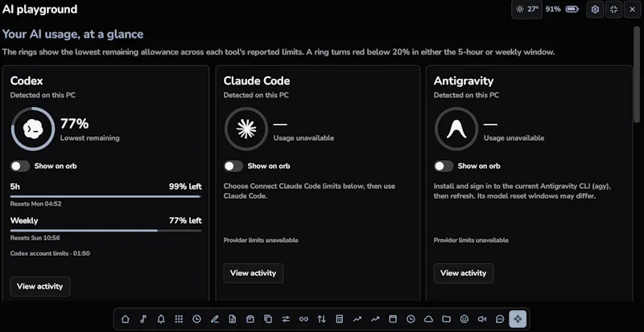Click "Codex account limits · 01:50" text

click(50, 253)
